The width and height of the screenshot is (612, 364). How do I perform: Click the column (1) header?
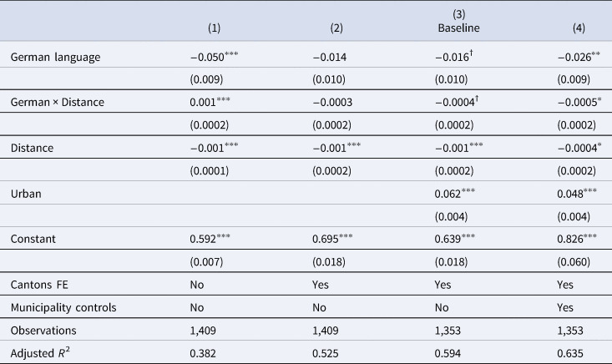214,28
